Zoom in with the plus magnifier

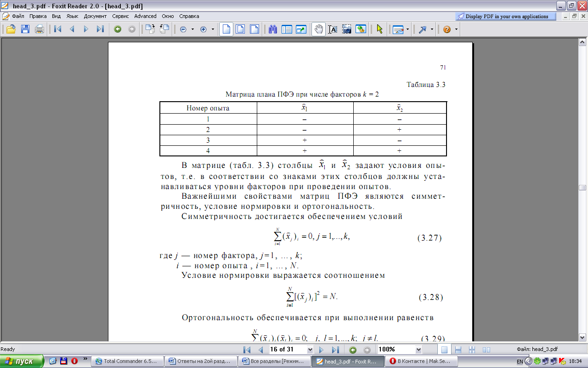click(x=204, y=29)
